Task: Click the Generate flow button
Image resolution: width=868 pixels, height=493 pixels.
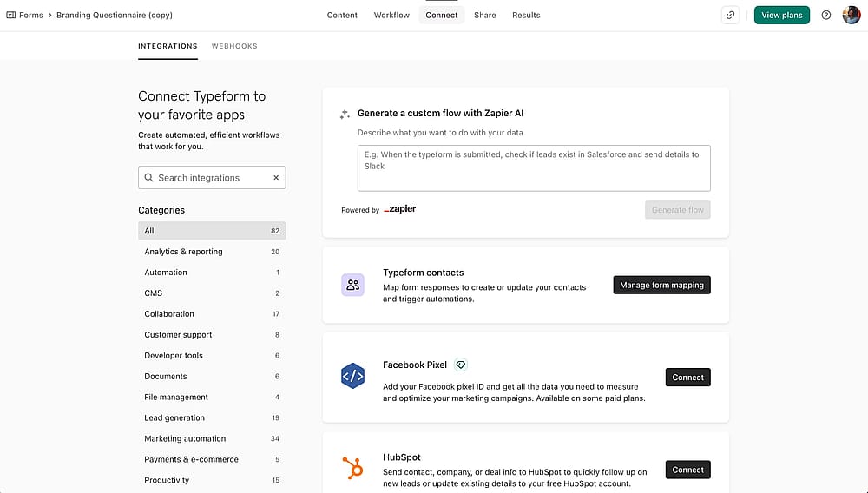Action: [x=678, y=210]
